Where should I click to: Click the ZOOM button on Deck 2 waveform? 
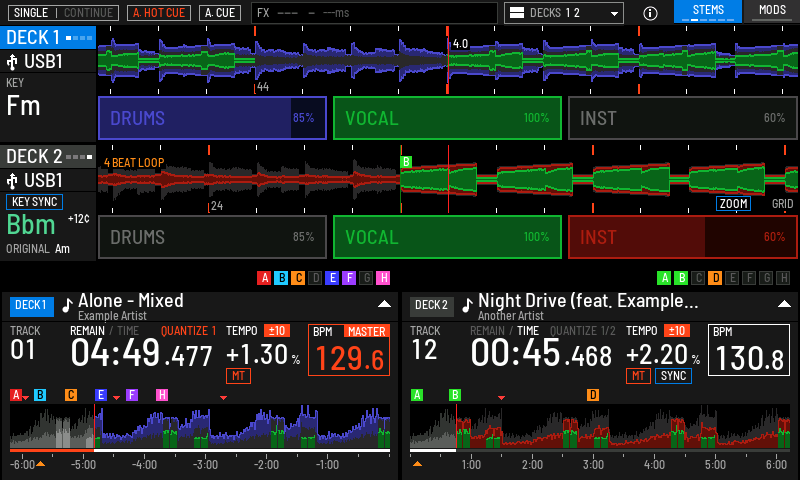click(x=733, y=204)
